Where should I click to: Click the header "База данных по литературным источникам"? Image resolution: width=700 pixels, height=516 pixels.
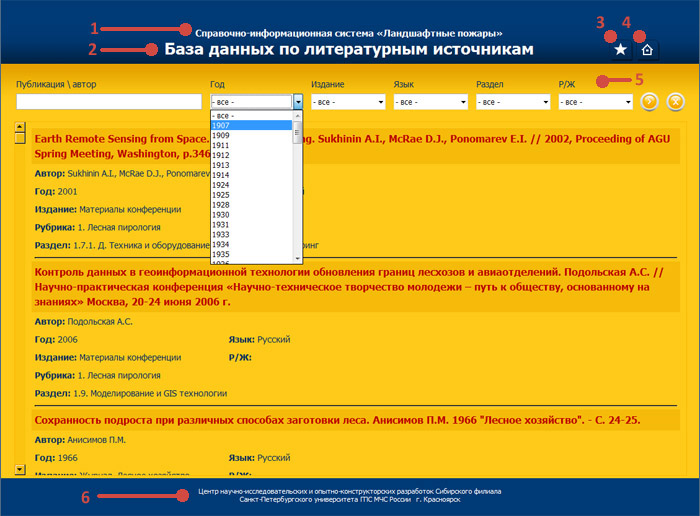pos(349,49)
